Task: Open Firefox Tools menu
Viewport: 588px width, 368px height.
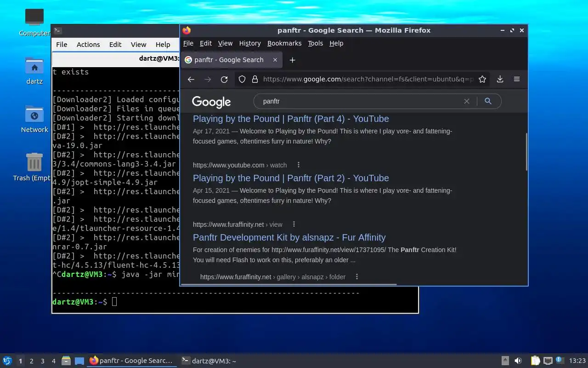Action: [315, 43]
